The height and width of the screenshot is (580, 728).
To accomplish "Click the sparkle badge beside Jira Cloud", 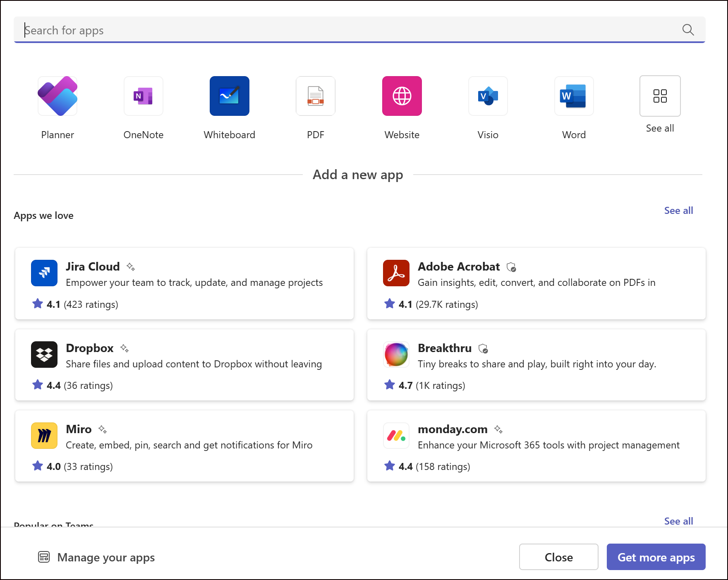I will (x=131, y=267).
